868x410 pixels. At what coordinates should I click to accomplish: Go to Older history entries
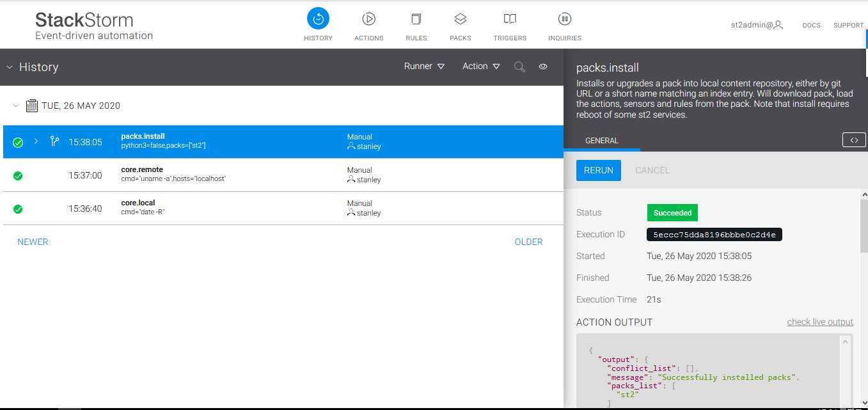pos(528,242)
